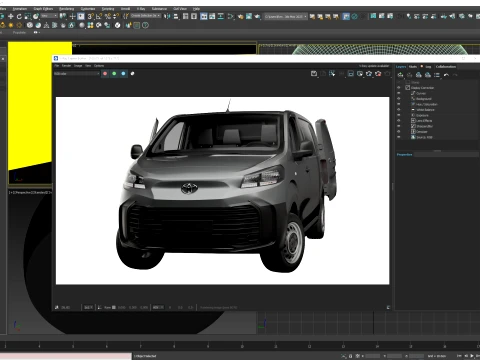The width and height of the screenshot is (480, 360).
Task: Click the Load layer tree preset icon
Action: pos(428,75)
